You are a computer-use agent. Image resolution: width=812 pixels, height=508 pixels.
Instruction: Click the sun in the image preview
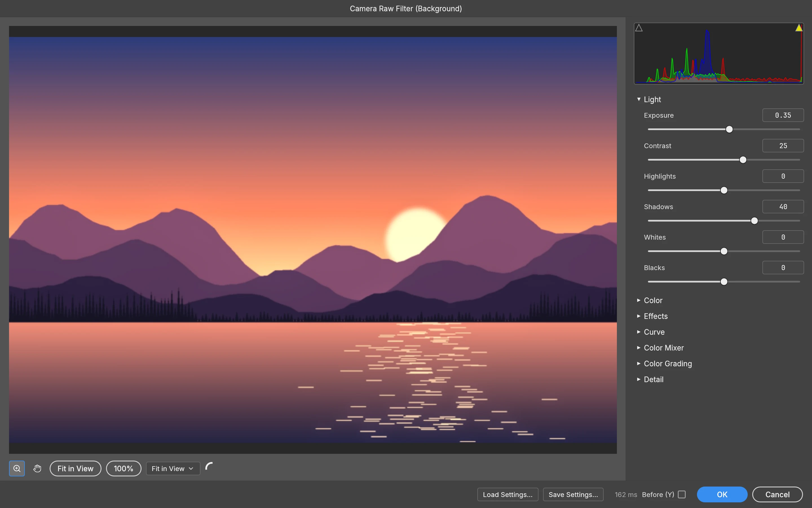[x=414, y=235]
